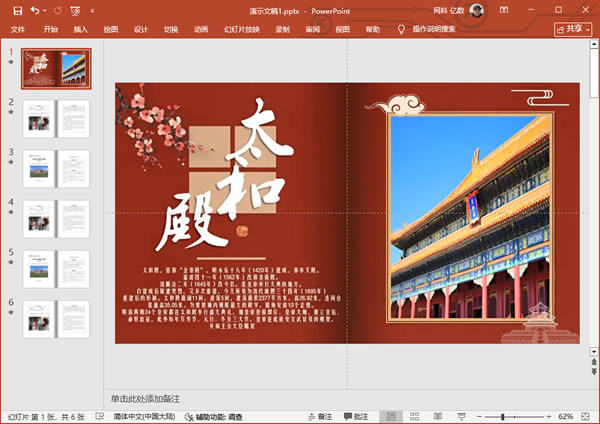Viewport: 600px width, 424px height.
Task: Click the lightbulb icon beside 操作说明搜索
Action: point(402,30)
